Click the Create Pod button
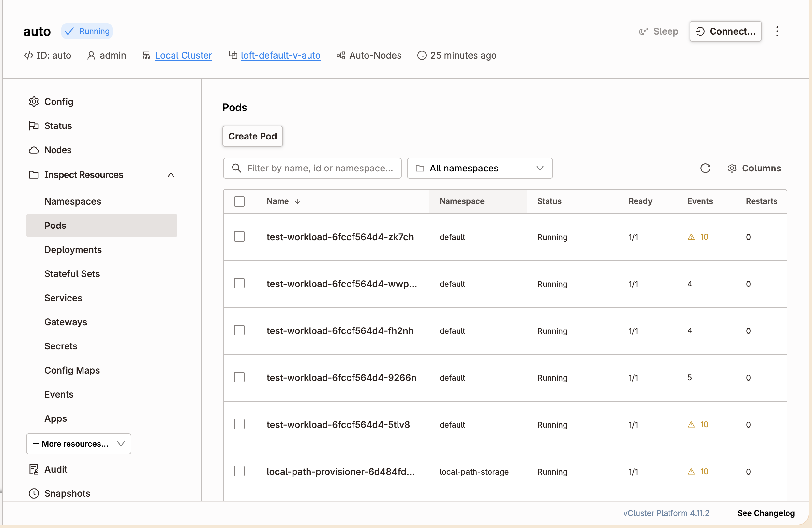Viewport: 812px width, 528px height. coord(252,136)
